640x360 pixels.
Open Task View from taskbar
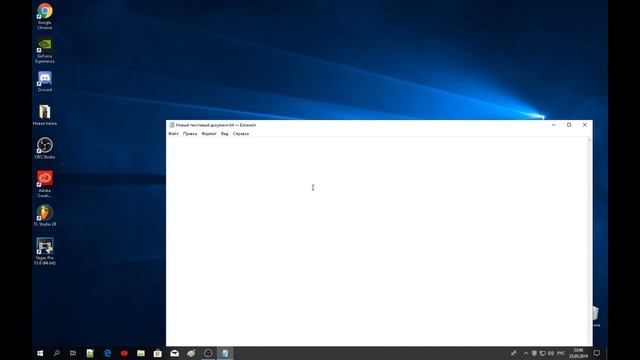[73, 353]
